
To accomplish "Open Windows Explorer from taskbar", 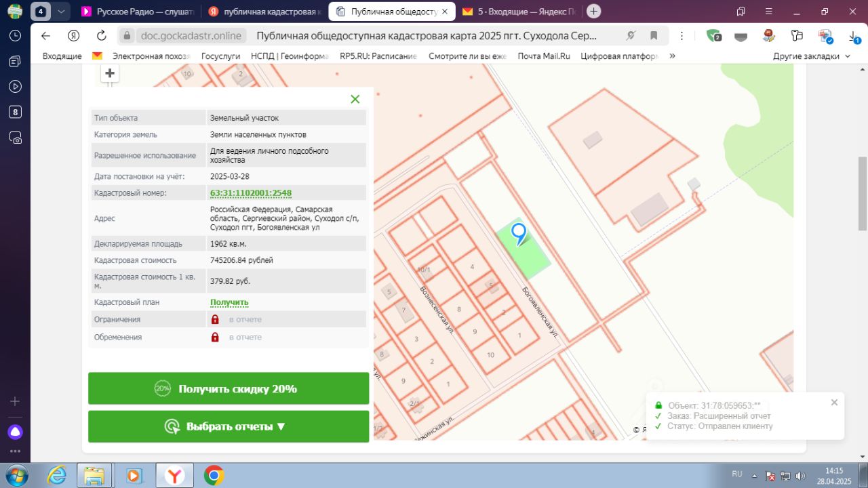I will [94, 475].
